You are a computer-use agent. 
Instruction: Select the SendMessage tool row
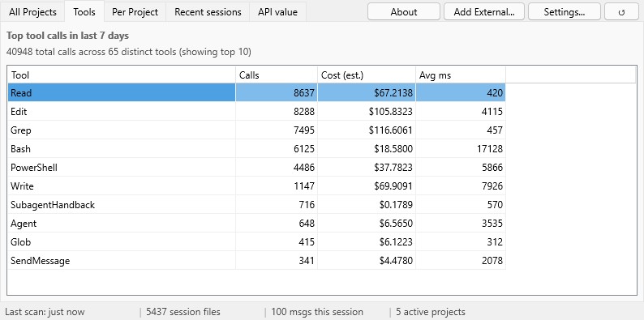(256, 261)
